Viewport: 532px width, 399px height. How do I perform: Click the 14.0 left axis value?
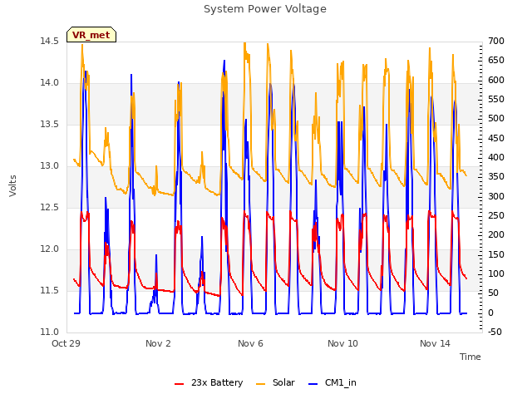pyautogui.click(x=49, y=83)
